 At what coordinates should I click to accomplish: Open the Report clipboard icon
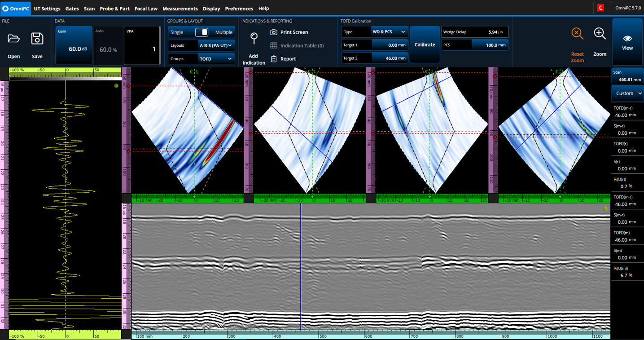pyautogui.click(x=274, y=59)
